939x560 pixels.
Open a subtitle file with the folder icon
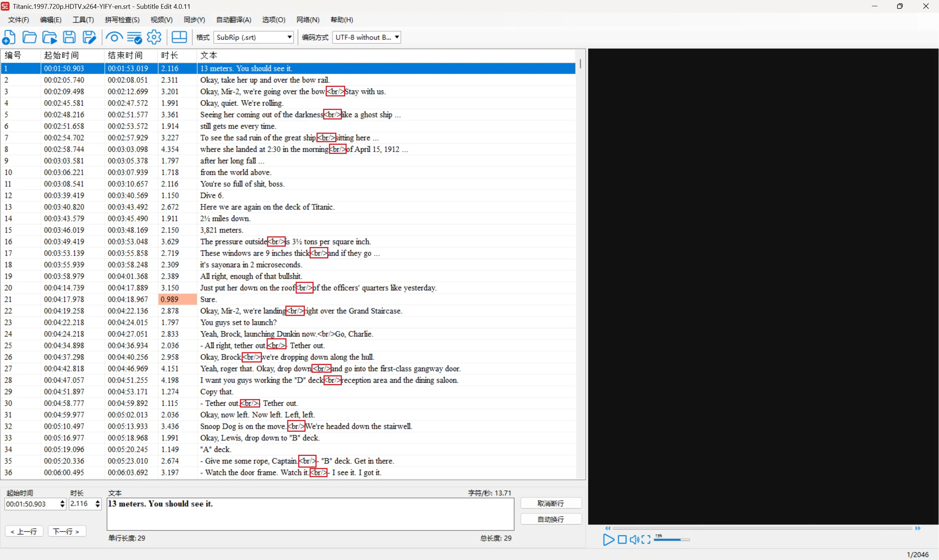(29, 37)
